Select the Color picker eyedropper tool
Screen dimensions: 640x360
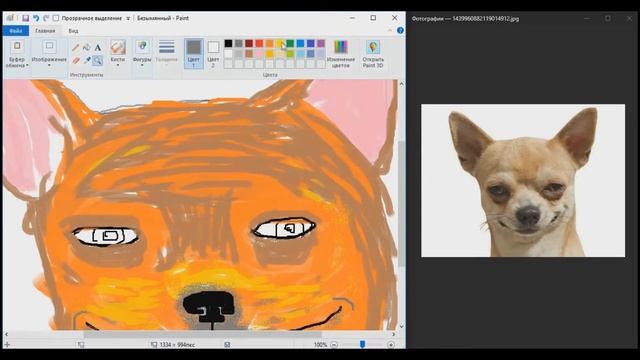(87, 60)
